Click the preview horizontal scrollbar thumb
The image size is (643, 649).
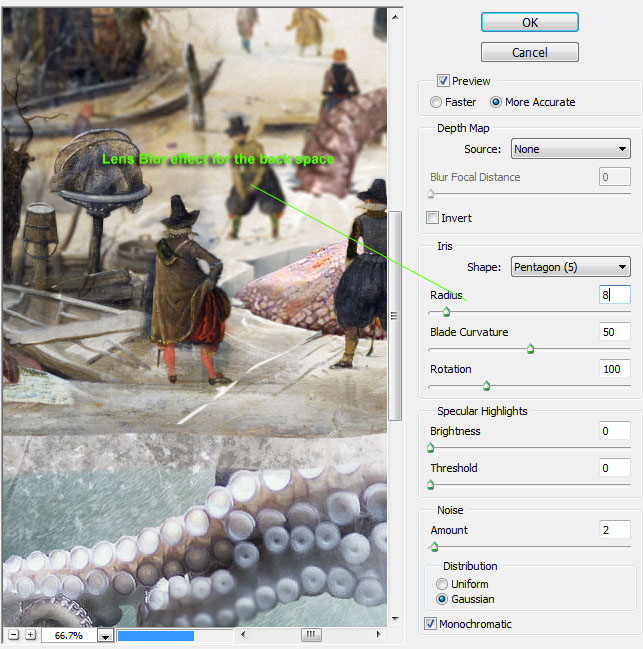coord(311,635)
